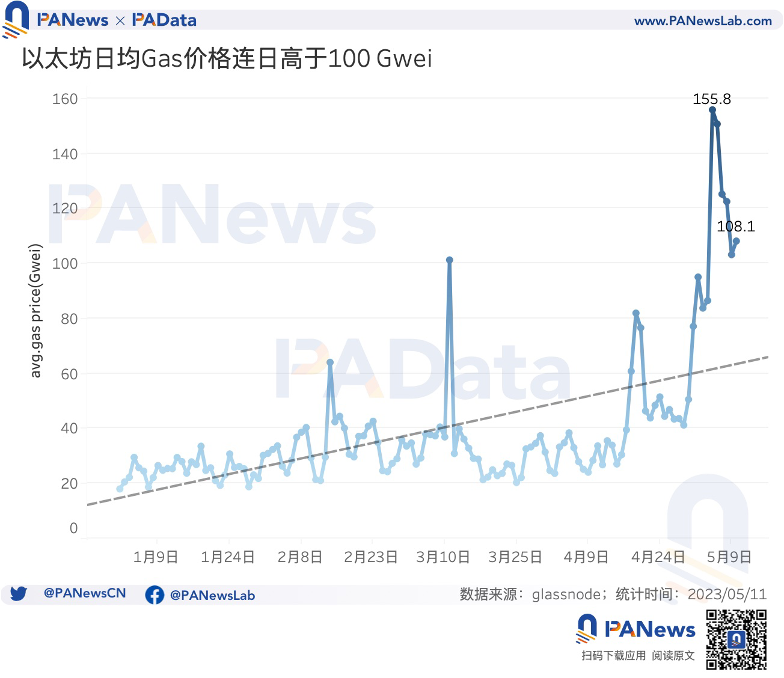Click the PANews logo beside the QR code

click(635, 629)
